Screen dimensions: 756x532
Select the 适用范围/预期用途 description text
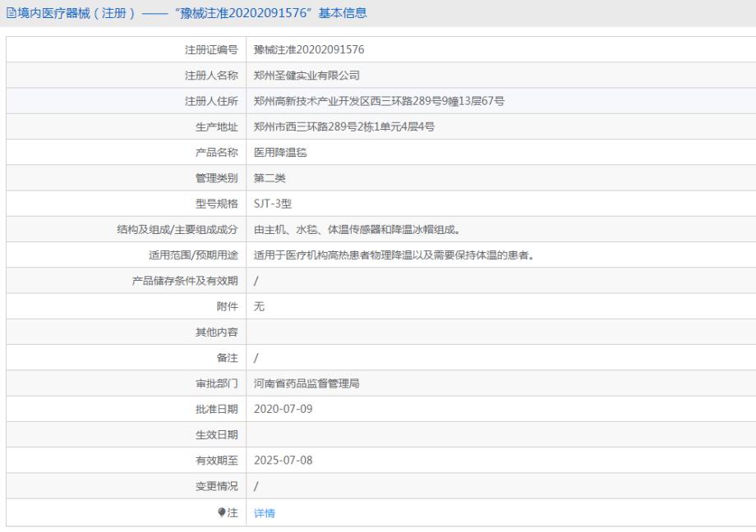click(395, 255)
